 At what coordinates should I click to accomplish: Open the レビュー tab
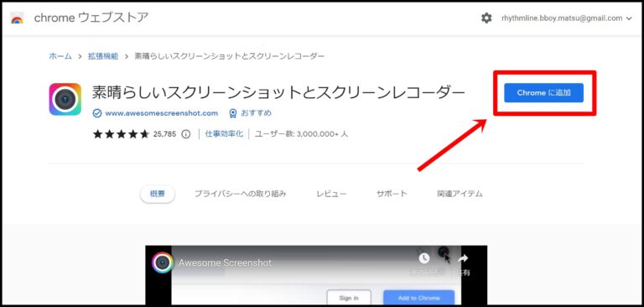coord(331,194)
